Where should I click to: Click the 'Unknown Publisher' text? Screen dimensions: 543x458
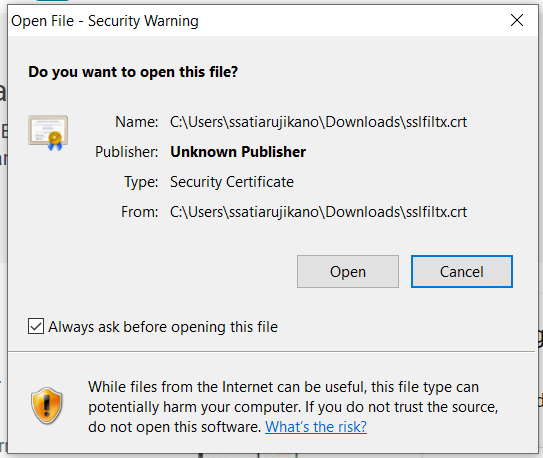[238, 152]
